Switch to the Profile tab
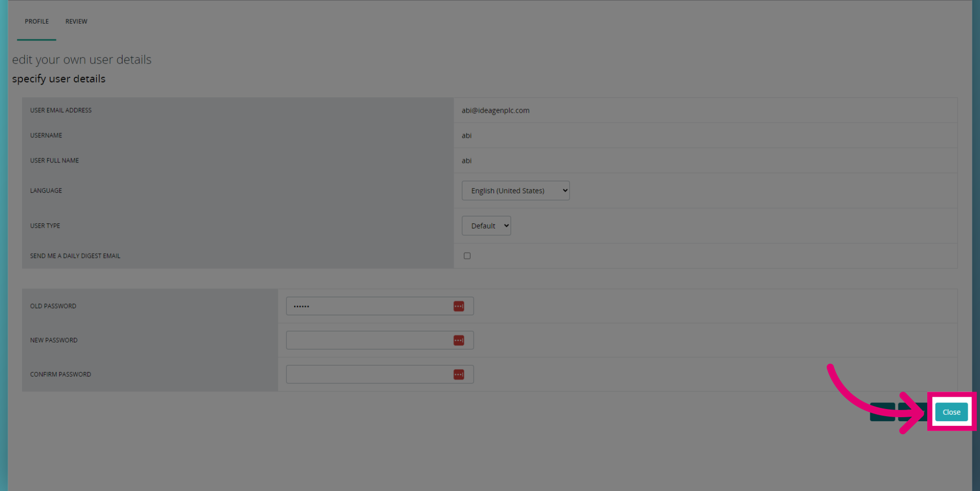 click(x=37, y=22)
